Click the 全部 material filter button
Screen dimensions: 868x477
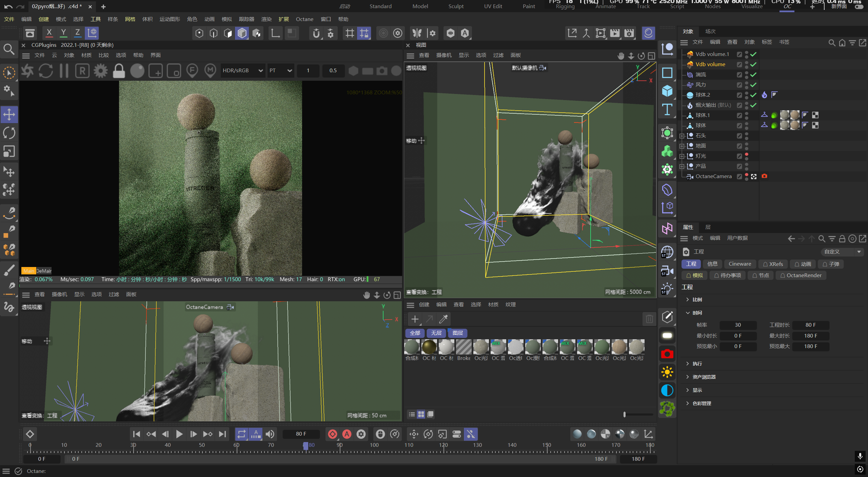coord(414,333)
